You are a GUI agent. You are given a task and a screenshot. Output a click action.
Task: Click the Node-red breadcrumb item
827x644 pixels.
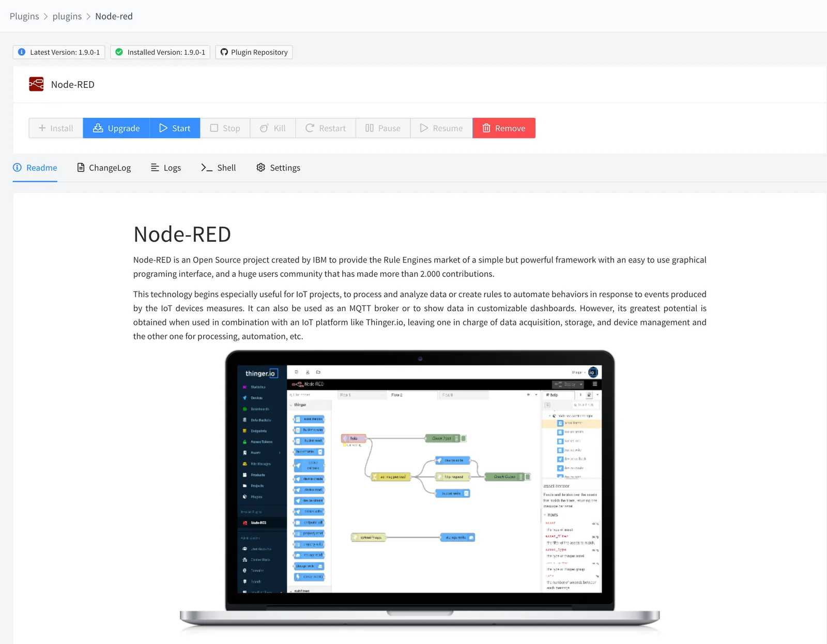click(x=114, y=16)
